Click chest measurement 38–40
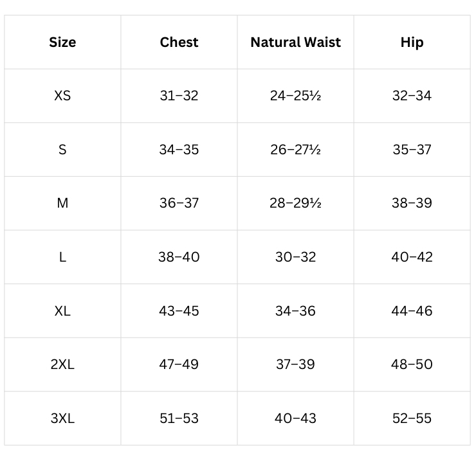 pyautogui.click(x=179, y=257)
